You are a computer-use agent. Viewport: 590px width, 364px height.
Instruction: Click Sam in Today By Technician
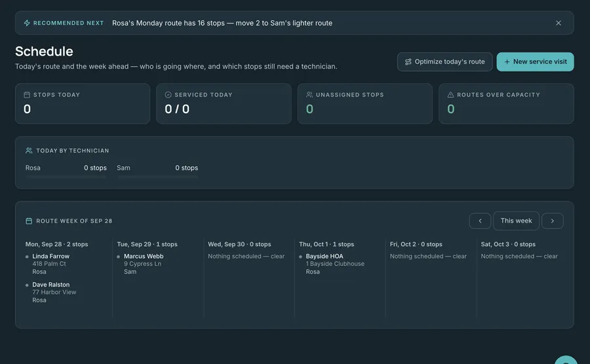tap(123, 168)
